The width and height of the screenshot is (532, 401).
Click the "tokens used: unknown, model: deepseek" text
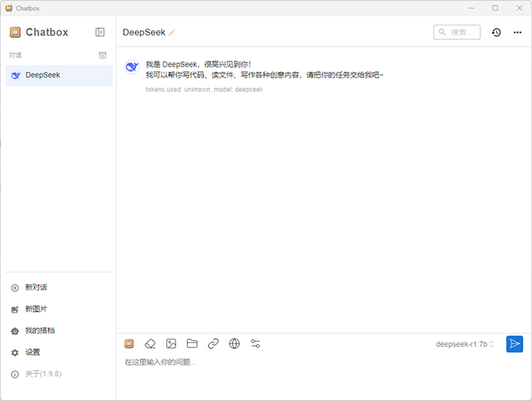[204, 90]
